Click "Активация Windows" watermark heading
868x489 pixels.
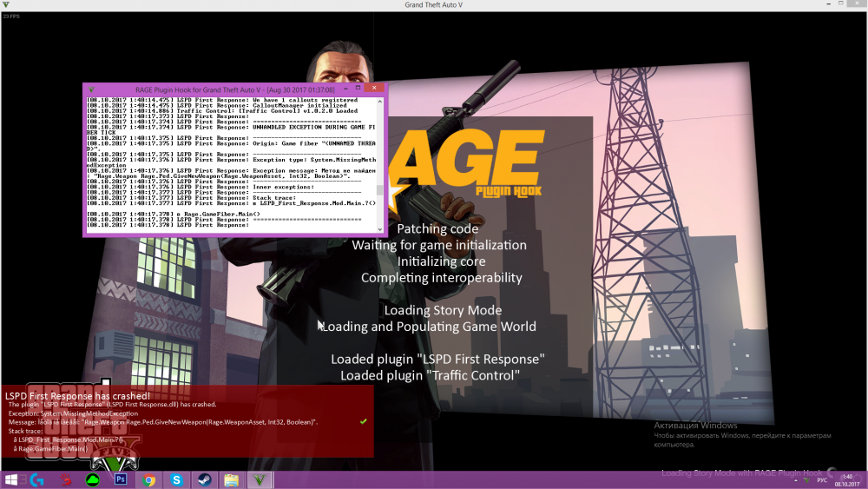click(x=695, y=426)
